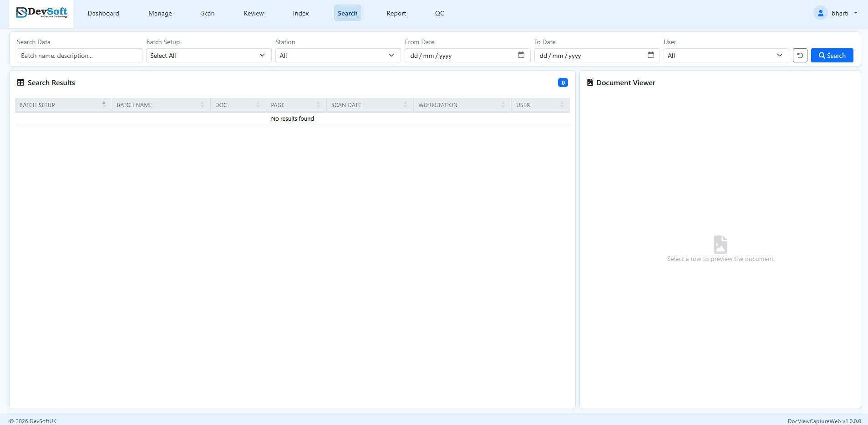The width and height of the screenshot is (868, 425).
Task: Go to the Scan tab
Action: click(208, 13)
